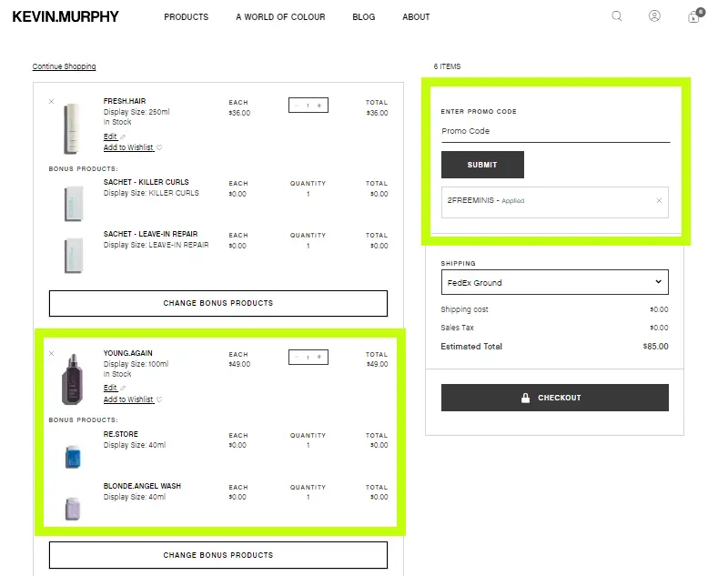The height and width of the screenshot is (576, 728).
Task: Increase YOUNG.AGAIN quantity with plus
Action: coord(319,357)
